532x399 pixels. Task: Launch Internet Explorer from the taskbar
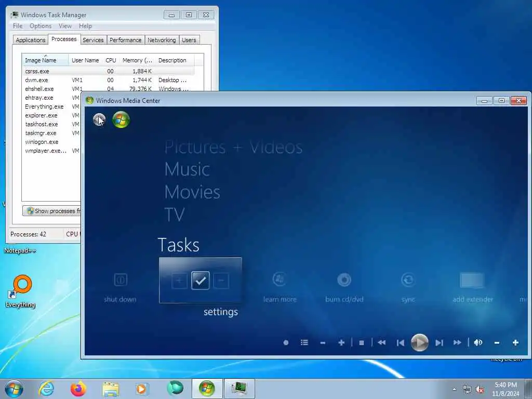pos(46,389)
